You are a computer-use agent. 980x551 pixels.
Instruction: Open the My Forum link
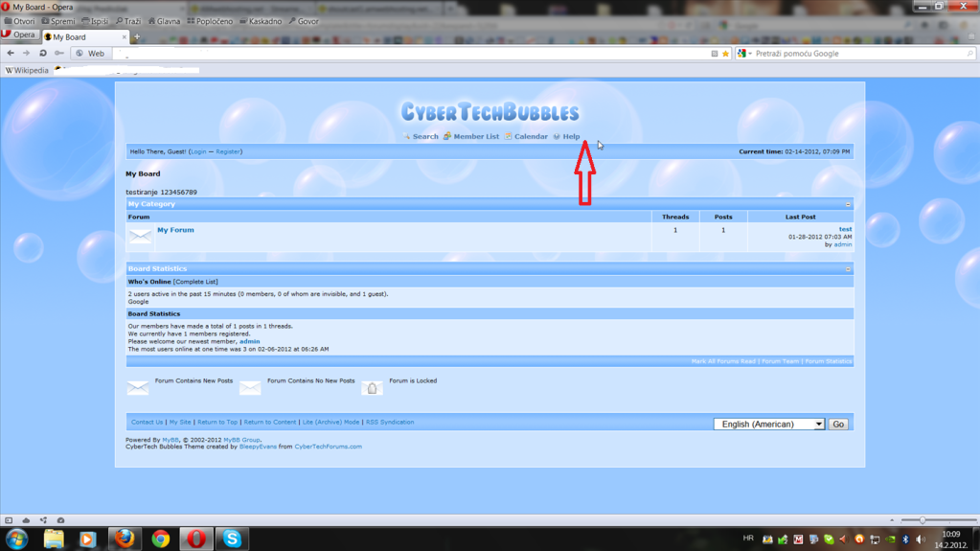click(x=175, y=230)
